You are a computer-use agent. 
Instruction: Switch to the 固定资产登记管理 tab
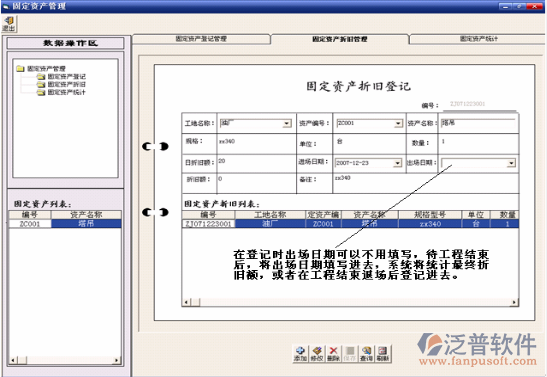coord(201,39)
